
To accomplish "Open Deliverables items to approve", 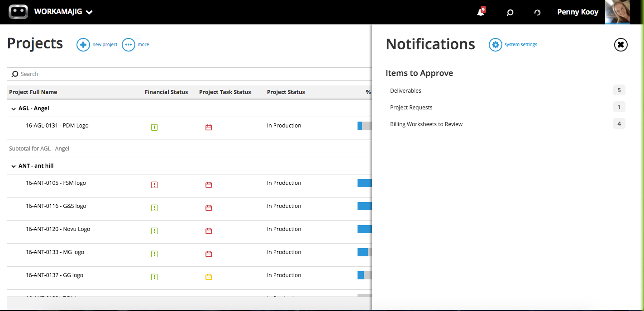I will coord(405,90).
